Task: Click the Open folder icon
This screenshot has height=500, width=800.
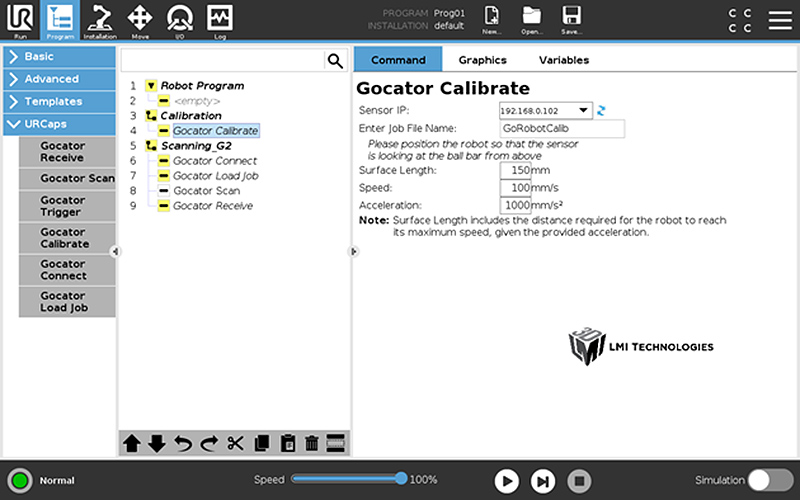Action: coord(532,20)
